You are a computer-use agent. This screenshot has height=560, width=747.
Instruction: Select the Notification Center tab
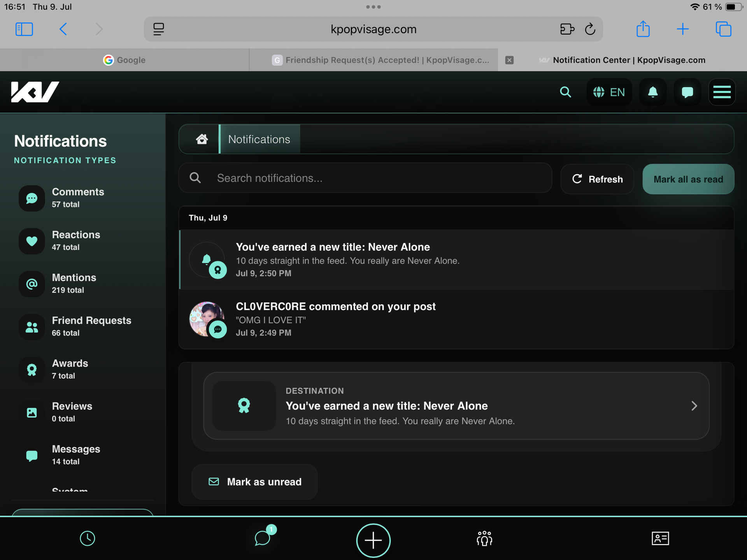coord(622,60)
